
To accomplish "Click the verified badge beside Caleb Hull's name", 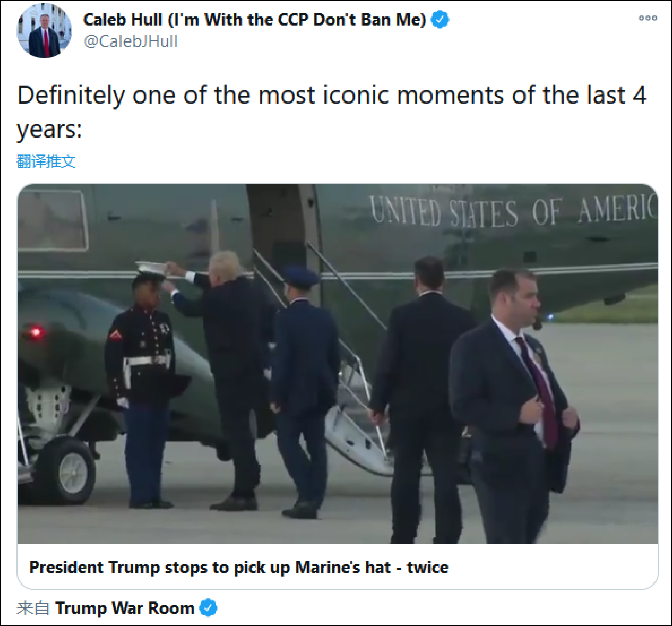I will 440,19.
